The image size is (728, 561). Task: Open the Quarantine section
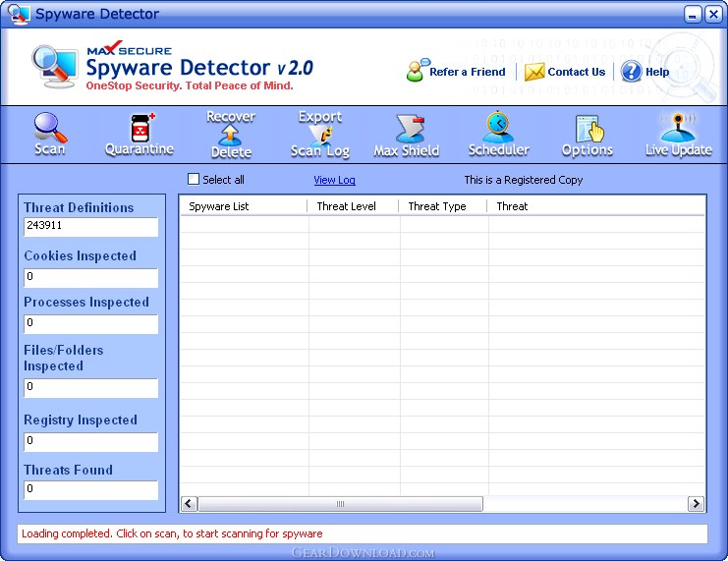coord(140,135)
